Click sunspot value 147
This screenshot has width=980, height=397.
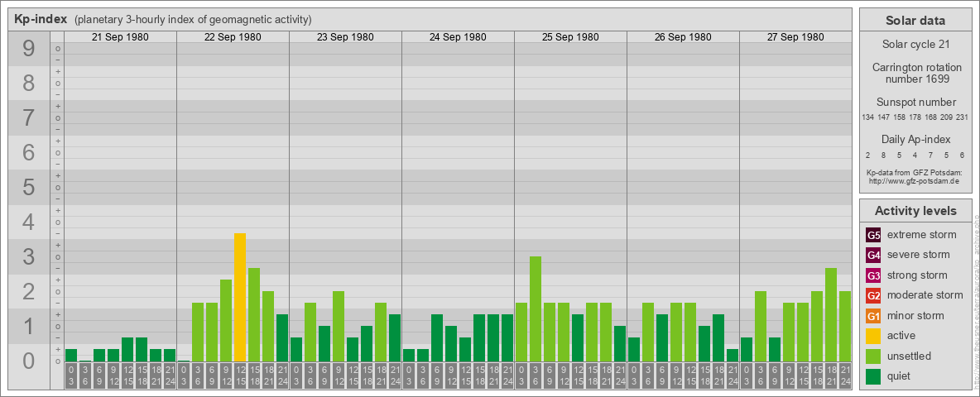883,117
